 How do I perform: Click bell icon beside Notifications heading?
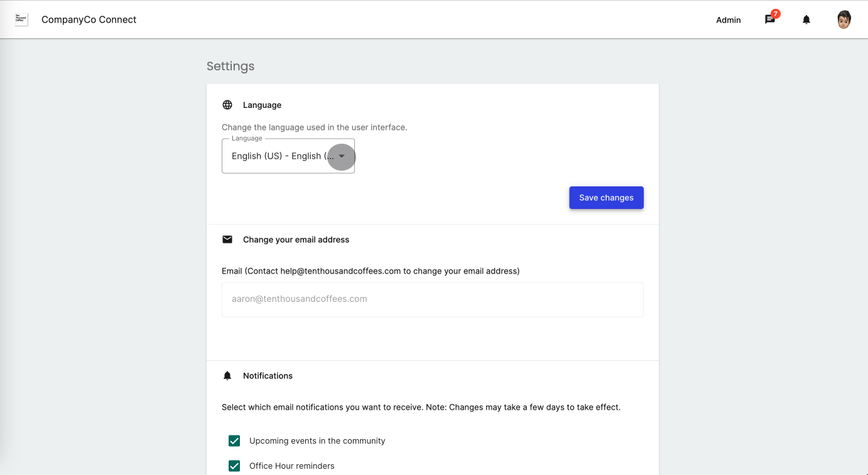[227, 376]
